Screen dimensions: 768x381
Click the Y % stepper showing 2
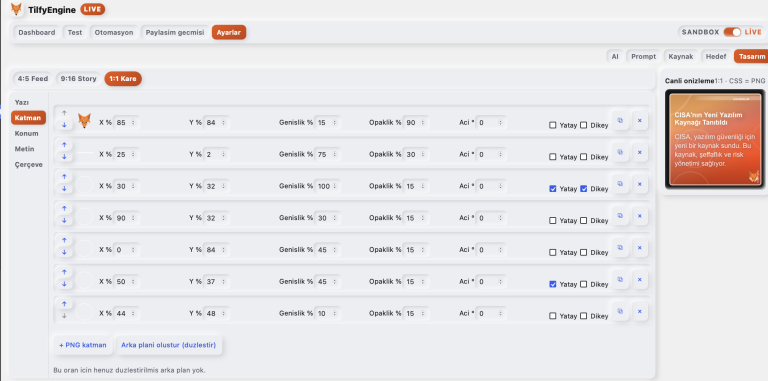tap(223, 154)
